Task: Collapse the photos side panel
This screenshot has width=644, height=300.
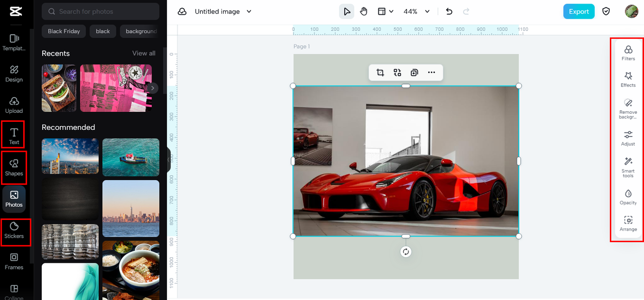Action: click(x=169, y=160)
